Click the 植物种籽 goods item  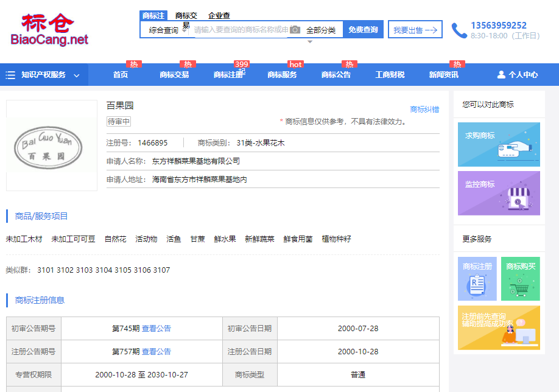pos(336,239)
